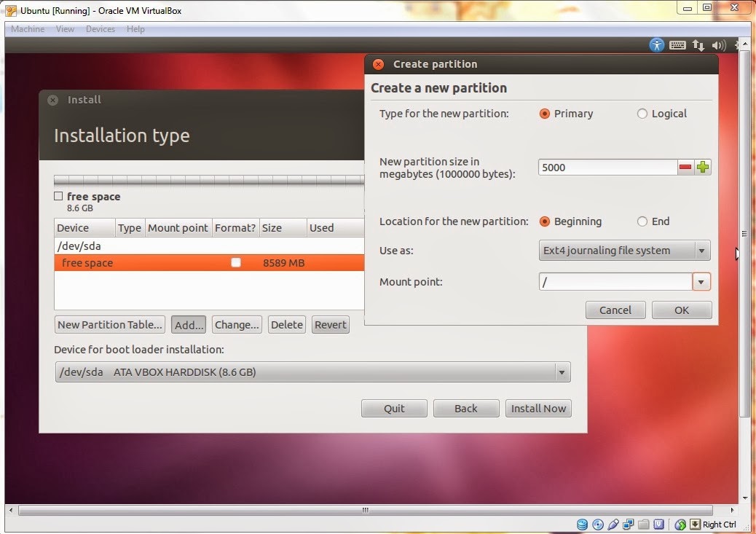Click the Mount point text field
756x534 pixels.
tap(615, 282)
